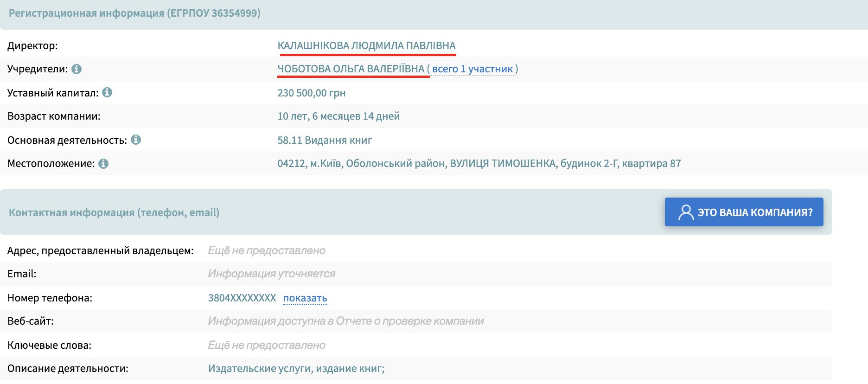Expand the всего 1 участник link
Image resolution: width=868 pixels, height=384 pixels.
pyautogui.click(x=472, y=69)
